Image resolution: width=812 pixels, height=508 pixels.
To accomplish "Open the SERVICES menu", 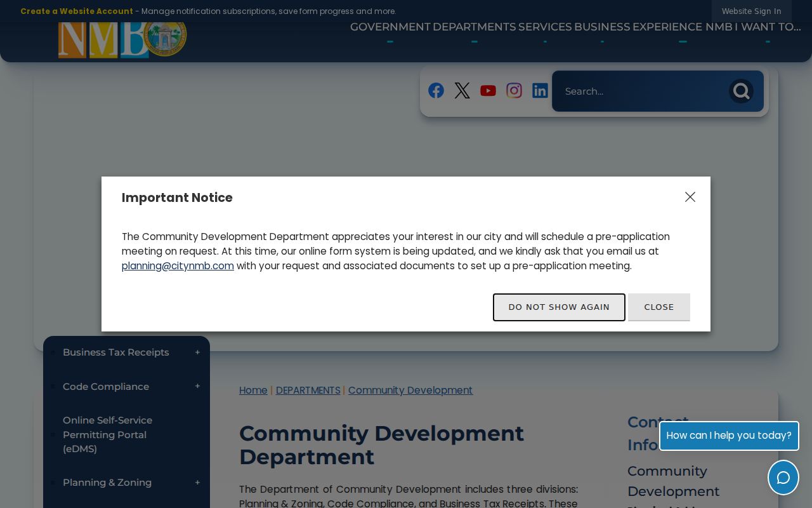I will pos(545,27).
